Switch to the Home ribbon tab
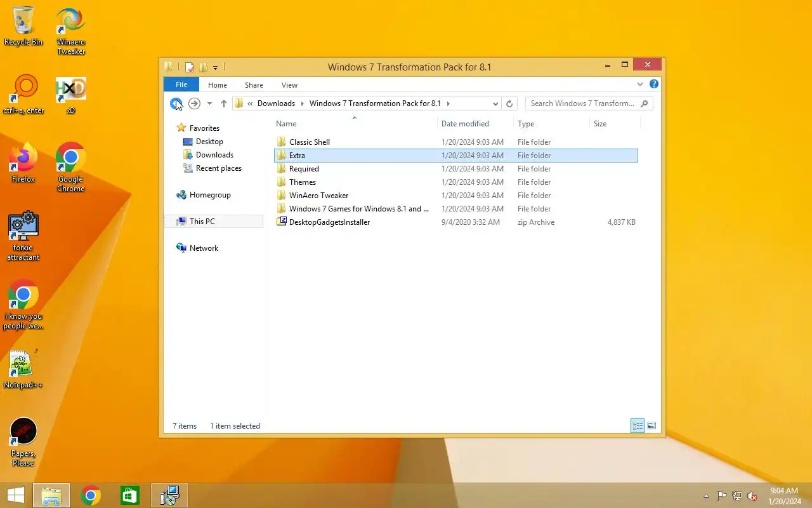Screen dimensions: 812x508 point(218,85)
